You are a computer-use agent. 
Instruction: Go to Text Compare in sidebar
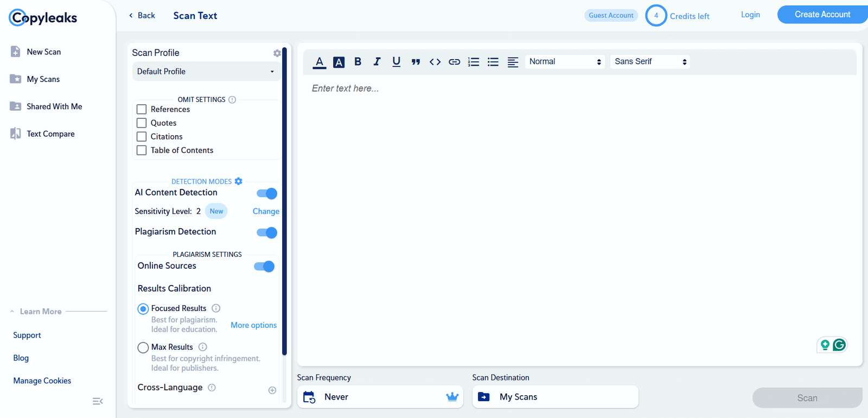[x=50, y=134]
